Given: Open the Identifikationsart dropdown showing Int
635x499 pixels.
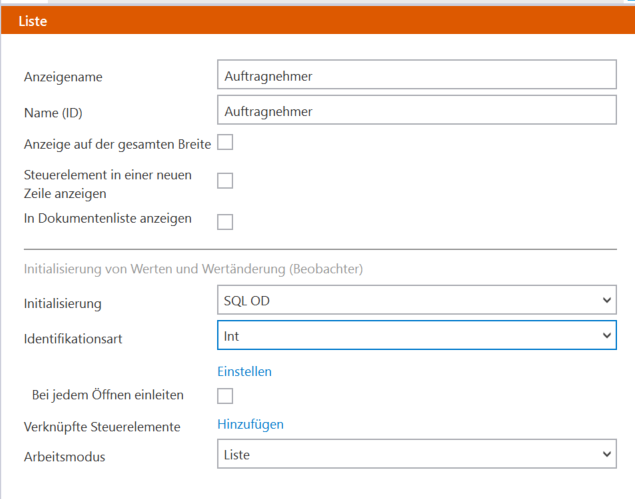Looking at the screenshot, I should [x=417, y=335].
